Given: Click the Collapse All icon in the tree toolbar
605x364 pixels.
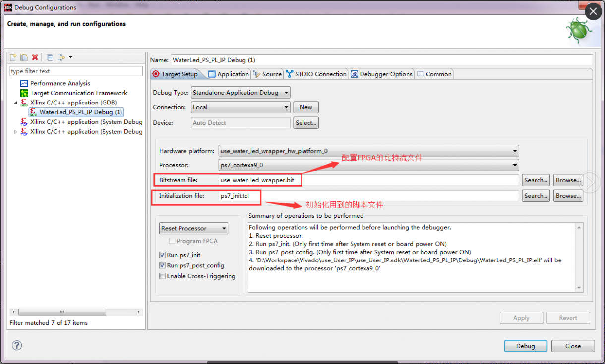Looking at the screenshot, I should pos(50,57).
